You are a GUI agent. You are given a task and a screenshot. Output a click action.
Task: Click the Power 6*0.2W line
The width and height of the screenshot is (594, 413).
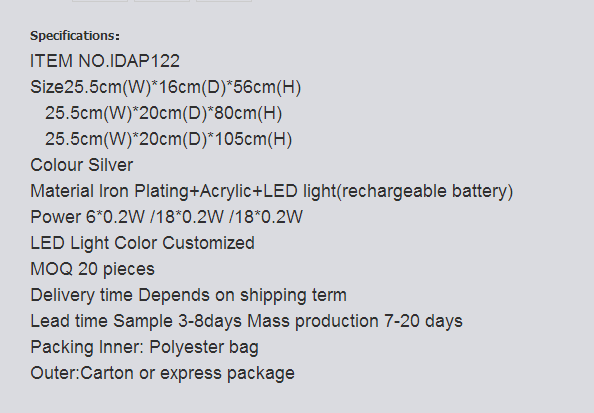pyautogui.click(x=166, y=217)
